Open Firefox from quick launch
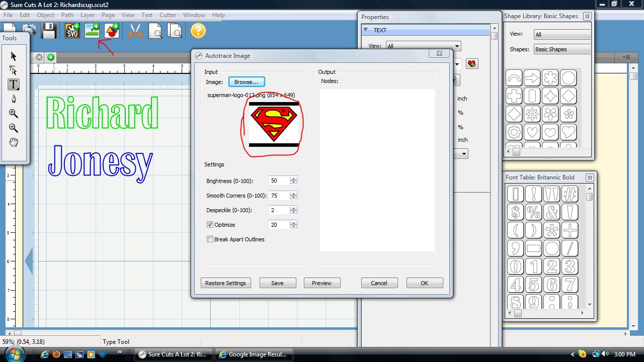This screenshot has height=362, width=644. click(x=56, y=354)
